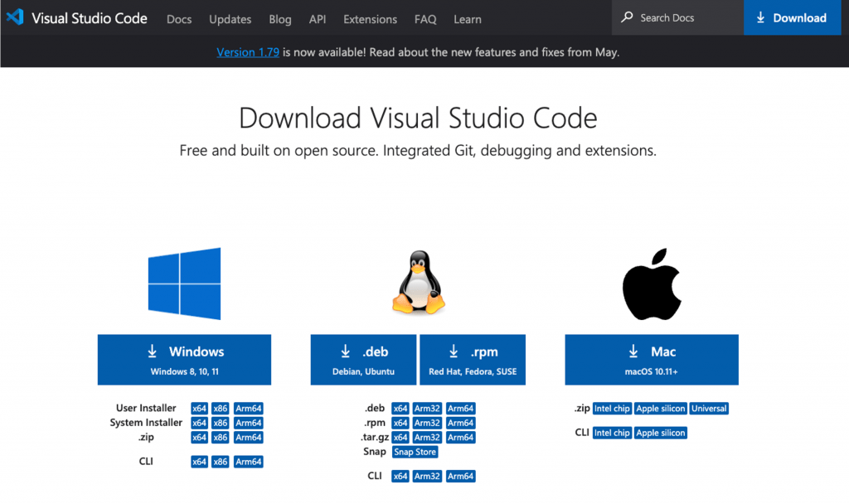Open the Snap Store link
This screenshot has width=849, height=504.
(x=415, y=452)
